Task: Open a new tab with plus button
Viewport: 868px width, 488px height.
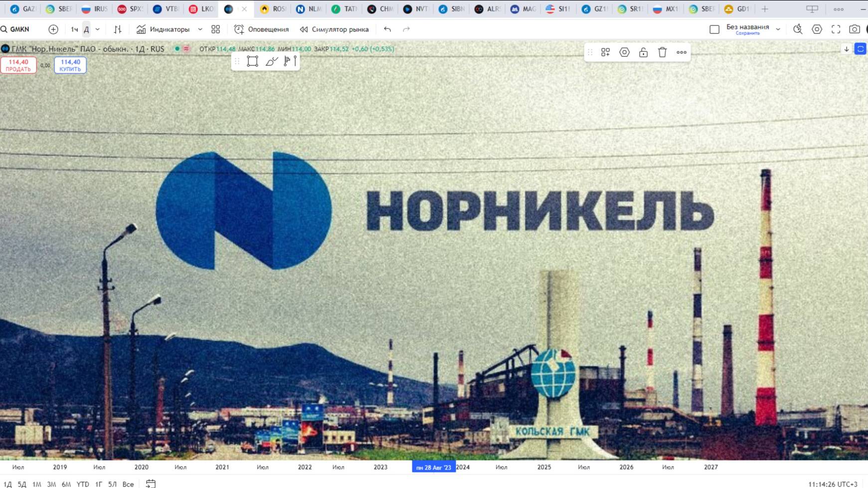Action: click(x=765, y=9)
